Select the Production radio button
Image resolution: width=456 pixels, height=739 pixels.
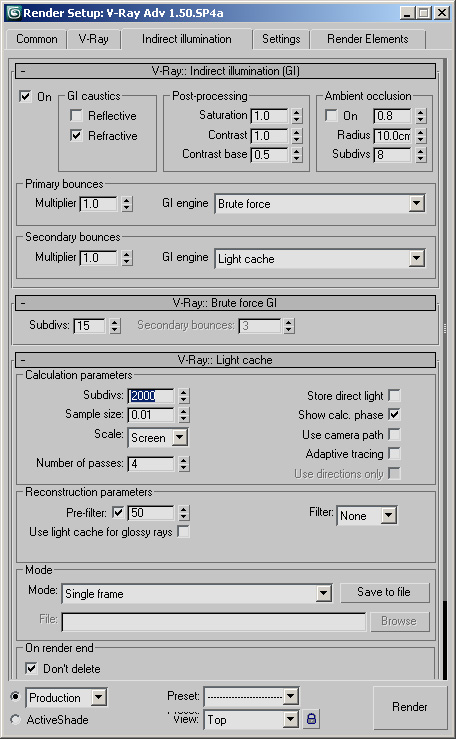click(16, 696)
